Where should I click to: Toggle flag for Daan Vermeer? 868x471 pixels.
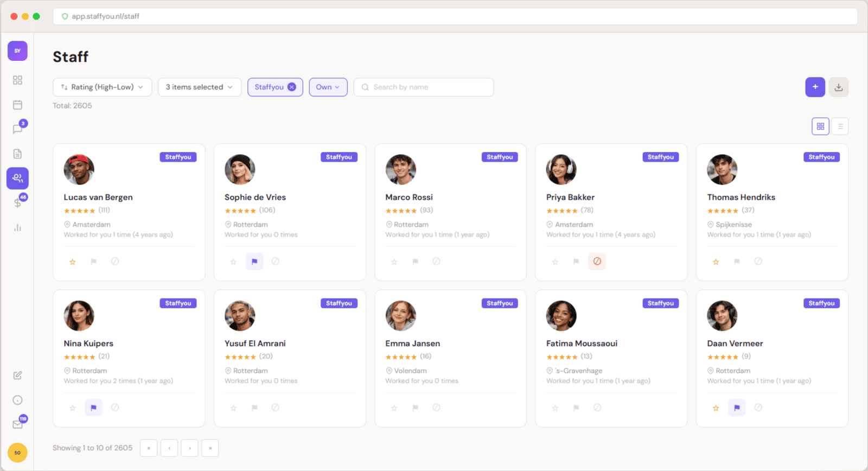pos(737,408)
